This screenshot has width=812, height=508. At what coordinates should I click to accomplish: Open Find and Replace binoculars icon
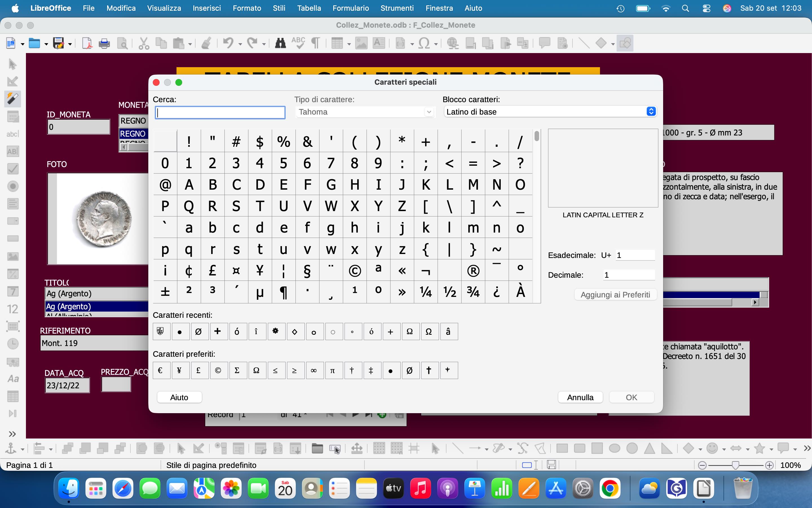pyautogui.click(x=280, y=43)
